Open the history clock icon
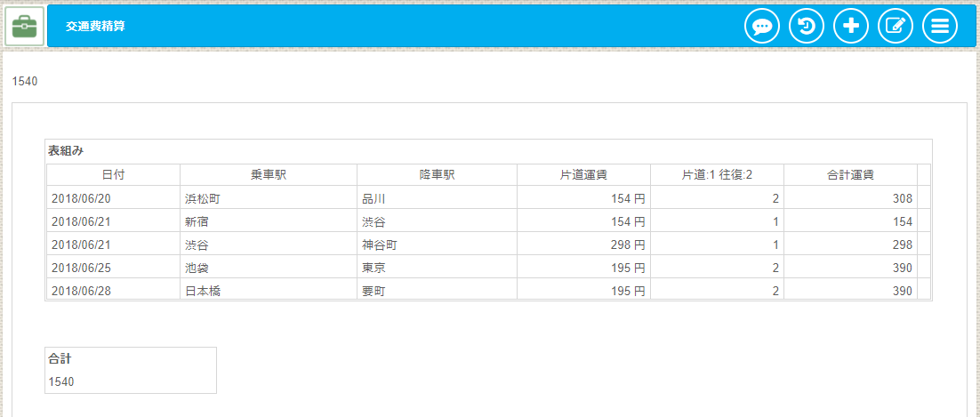Screen dimensions: 980x417 point(807,27)
